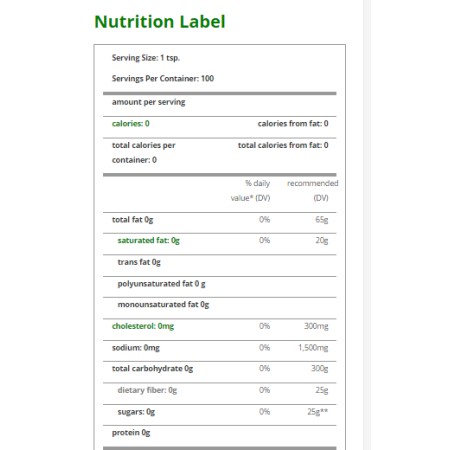The image size is (450, 450).
Task: Open the green saturated fat: 0g link
Action: coord(149,241)
